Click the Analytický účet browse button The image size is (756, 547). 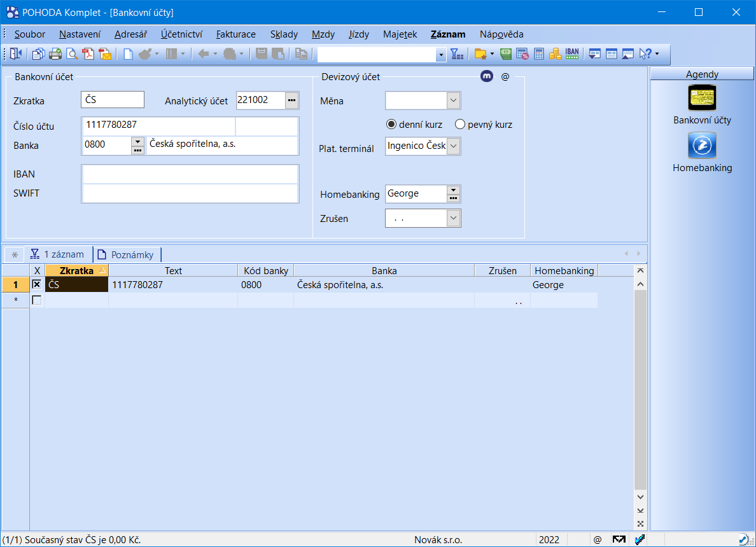click(292, 100)
